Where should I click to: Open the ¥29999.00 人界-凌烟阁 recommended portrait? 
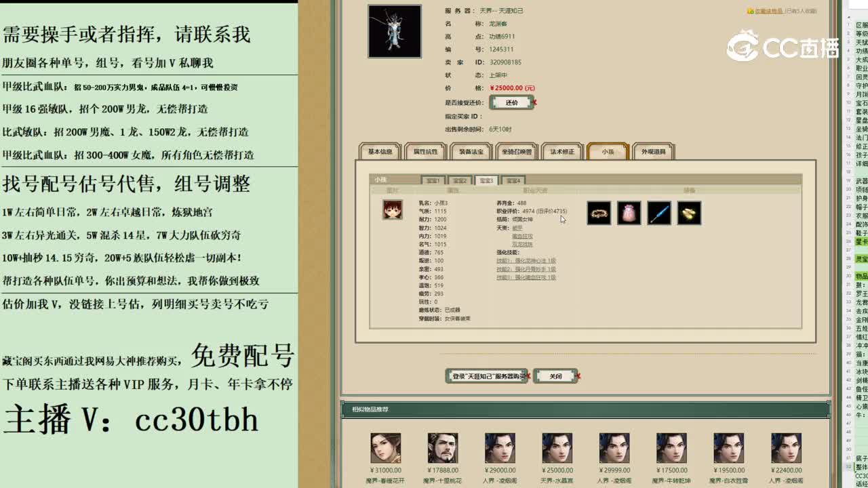(x=614, y=448)
